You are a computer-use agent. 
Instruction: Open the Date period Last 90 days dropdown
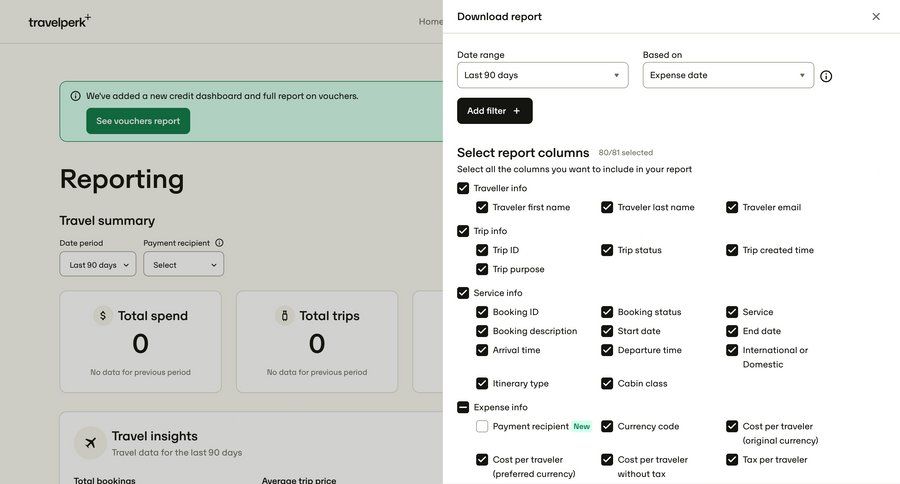(x=98, y=265)
